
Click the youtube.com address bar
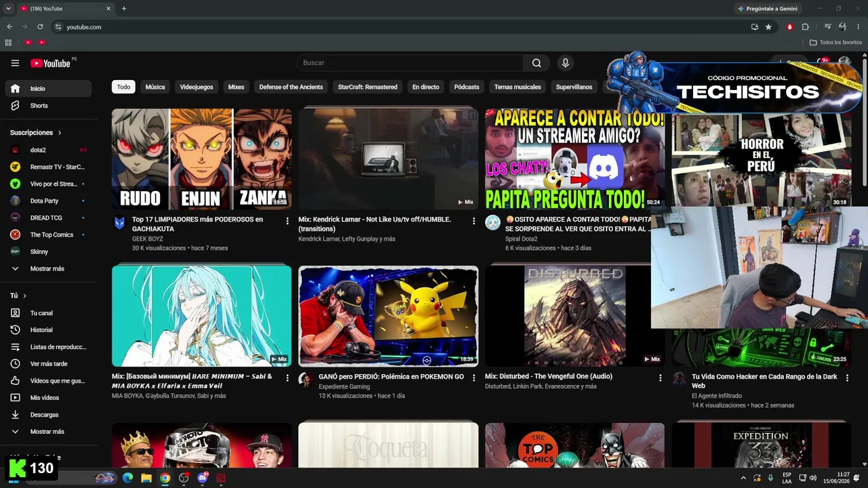[x=400, y=27]
